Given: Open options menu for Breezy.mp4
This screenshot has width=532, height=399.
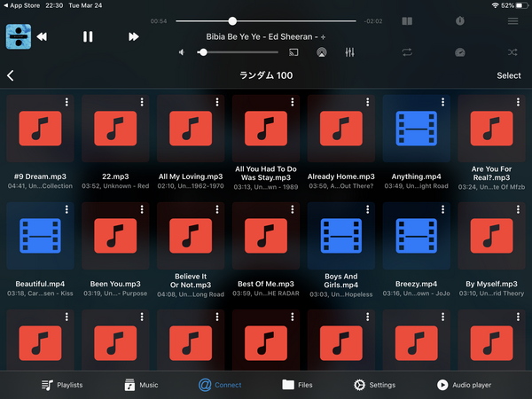Looking at the screenshot, I should tap(442, 209).
